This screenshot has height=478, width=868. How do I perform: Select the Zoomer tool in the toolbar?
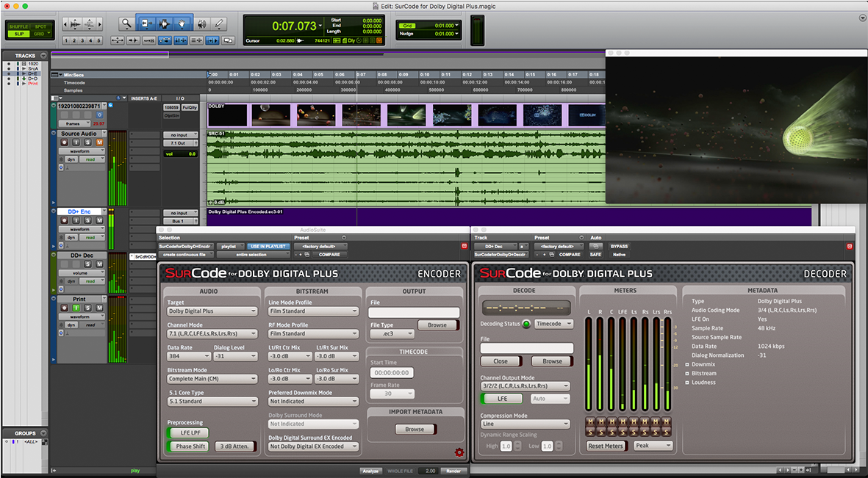pos(126,23)
